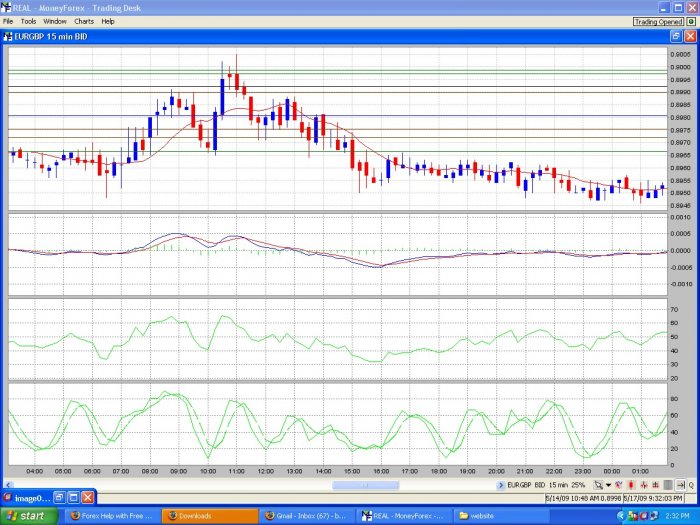This screenshot has height=525, width=700.
Task: Click the red square system tray icon
Action: tap(643, 516)
